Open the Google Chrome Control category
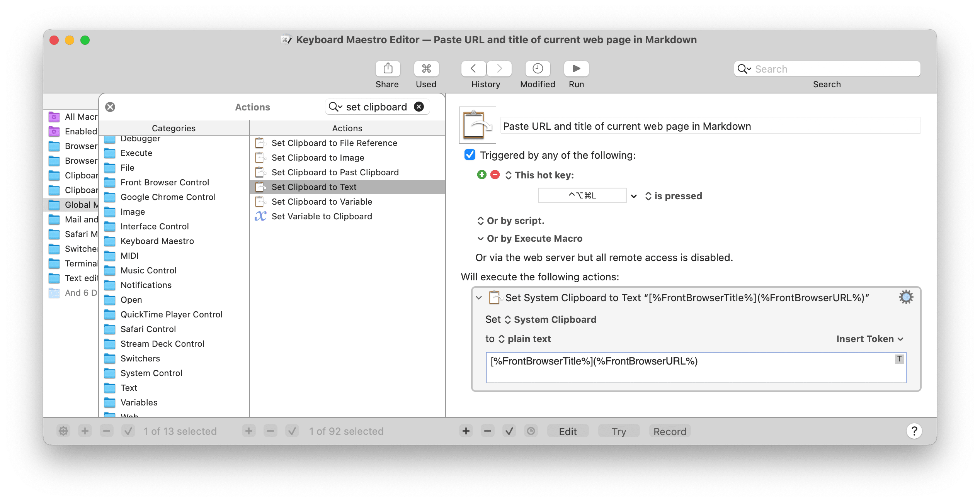 pos(174,197)
